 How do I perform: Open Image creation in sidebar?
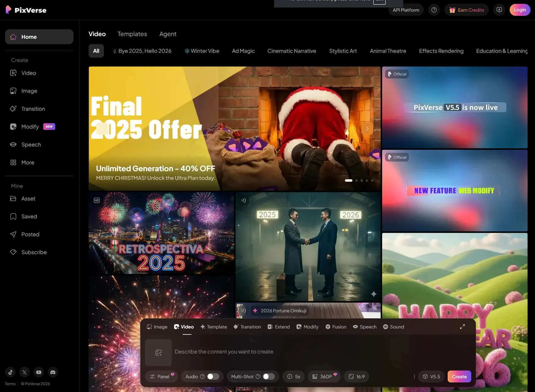coord(39,91)
